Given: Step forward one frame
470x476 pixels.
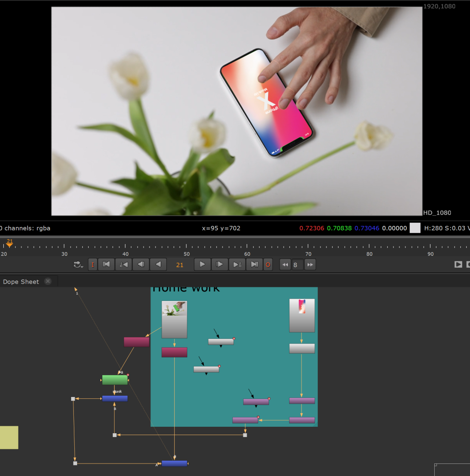Looking at the screenshot, I should (x=219, y=264).
